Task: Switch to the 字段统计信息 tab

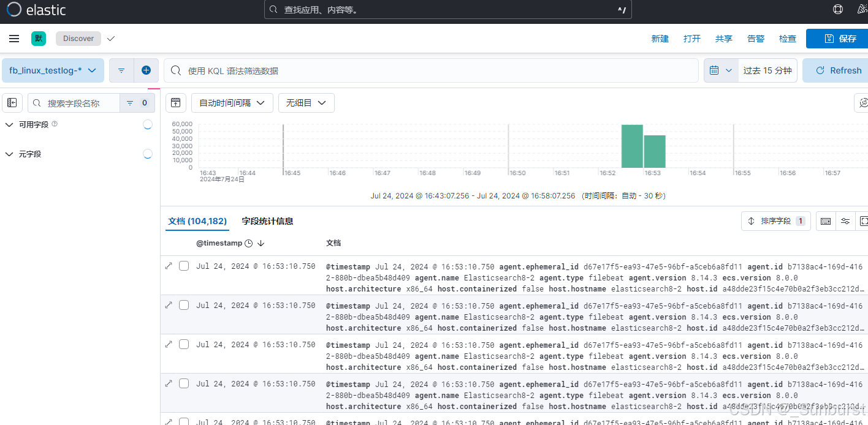Action: pyautogui.click(x=267, y=221)
